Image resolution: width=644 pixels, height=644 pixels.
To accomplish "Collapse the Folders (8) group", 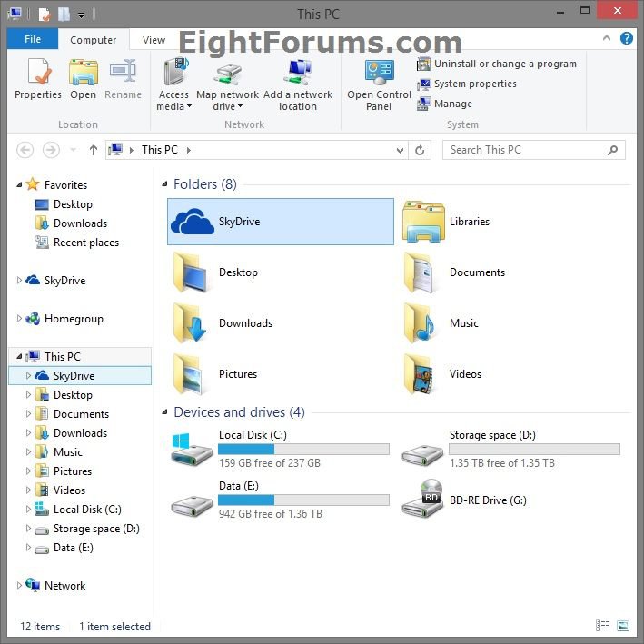I will 164,184.
